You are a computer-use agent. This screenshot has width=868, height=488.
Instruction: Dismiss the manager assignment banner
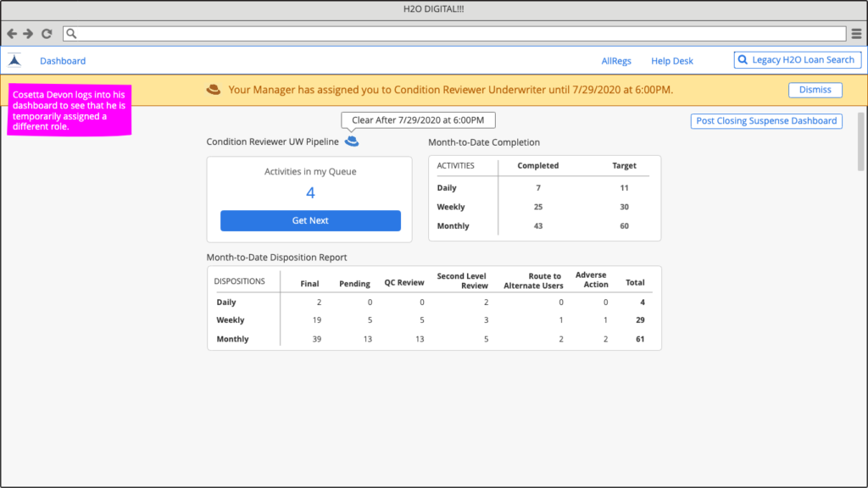pyautogui.click(x=815, y=90)
